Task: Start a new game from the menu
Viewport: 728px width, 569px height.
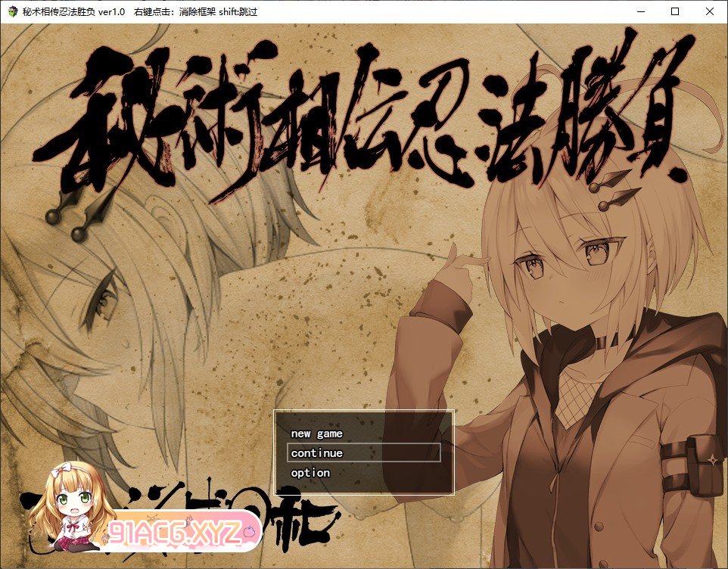Action: tap(316, 434)
